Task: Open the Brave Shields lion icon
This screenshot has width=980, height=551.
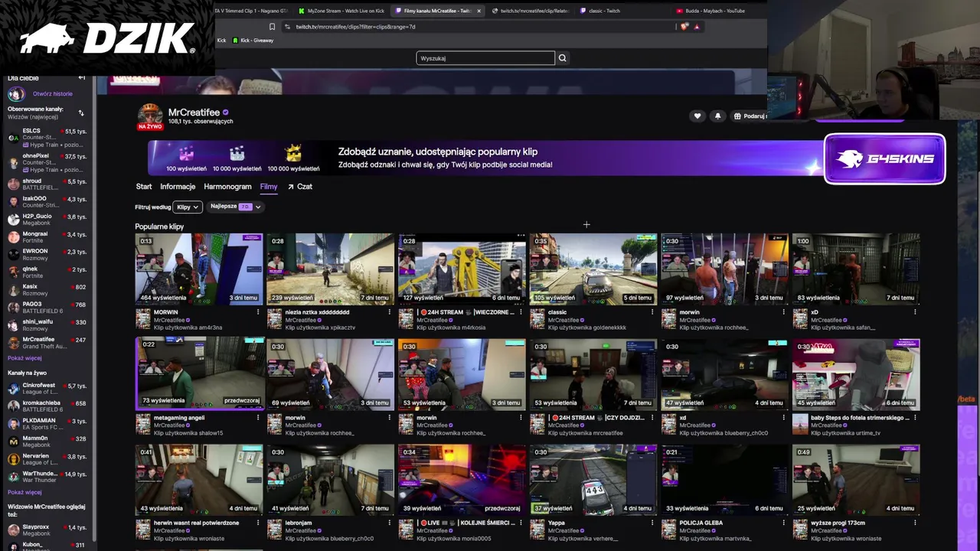Action: click(x=684, y=27)
